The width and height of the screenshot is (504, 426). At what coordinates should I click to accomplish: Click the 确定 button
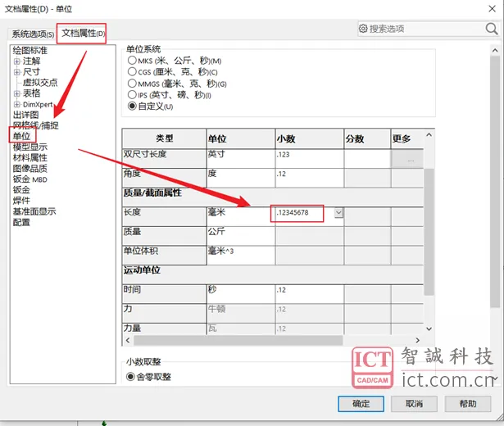(x=361, y=404)
